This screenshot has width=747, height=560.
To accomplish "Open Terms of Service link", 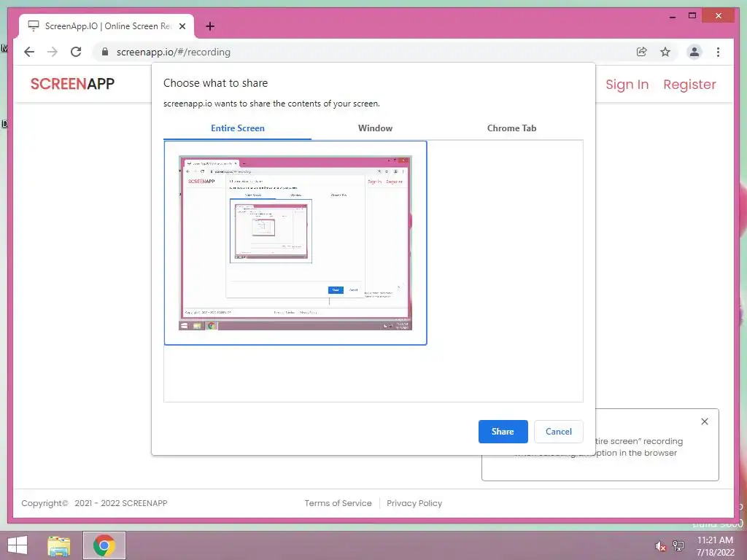I will (x=338, y=503).
